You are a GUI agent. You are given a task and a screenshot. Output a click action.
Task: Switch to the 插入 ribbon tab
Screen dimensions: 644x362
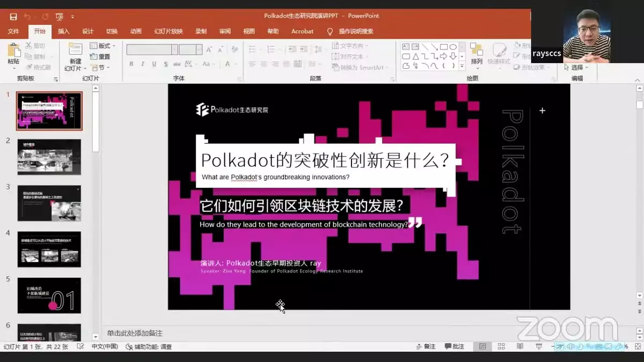pyautogui.click(x=64, y=31)
